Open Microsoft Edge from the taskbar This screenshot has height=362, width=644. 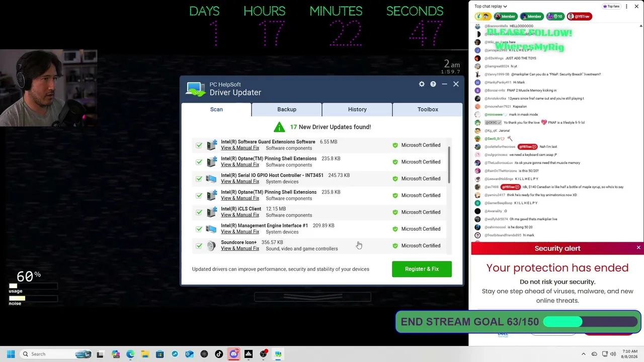point(130,354)
